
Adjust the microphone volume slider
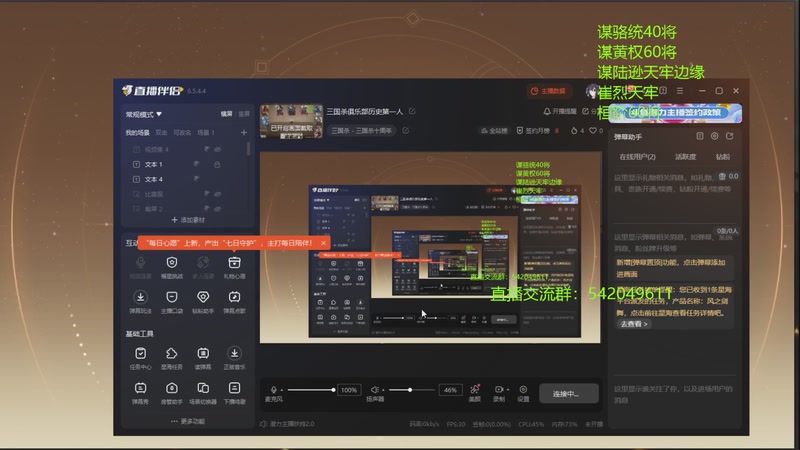tap(311, 390)
